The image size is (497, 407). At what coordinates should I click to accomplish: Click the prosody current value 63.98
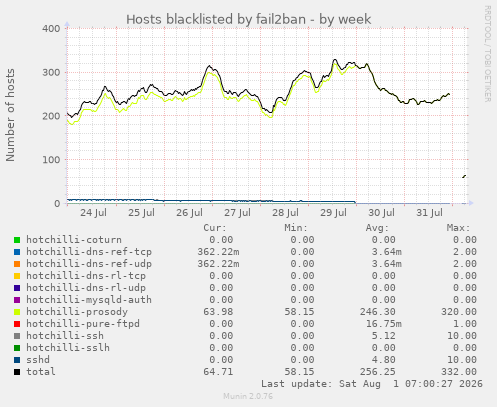pos(218,312)
